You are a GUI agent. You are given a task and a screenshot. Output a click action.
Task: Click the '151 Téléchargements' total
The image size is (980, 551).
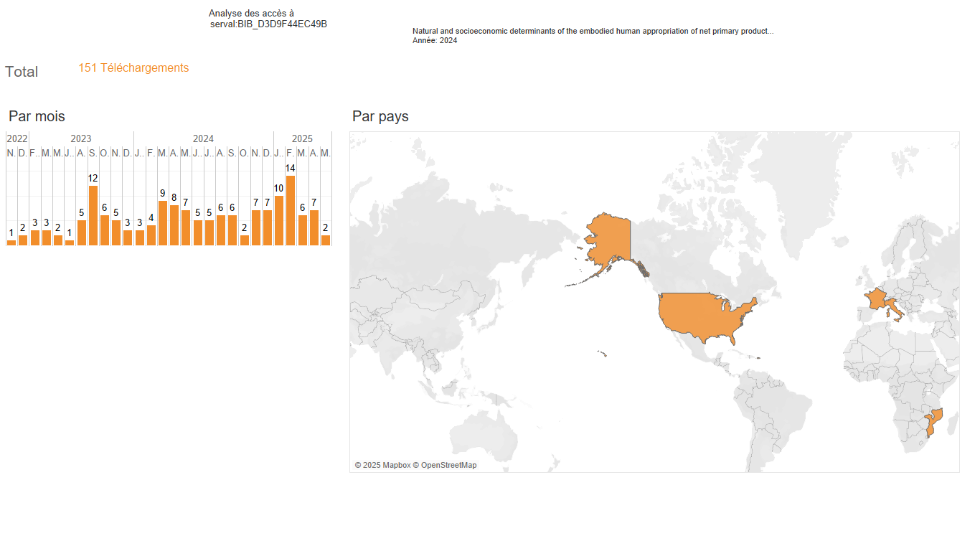[133, 68]
